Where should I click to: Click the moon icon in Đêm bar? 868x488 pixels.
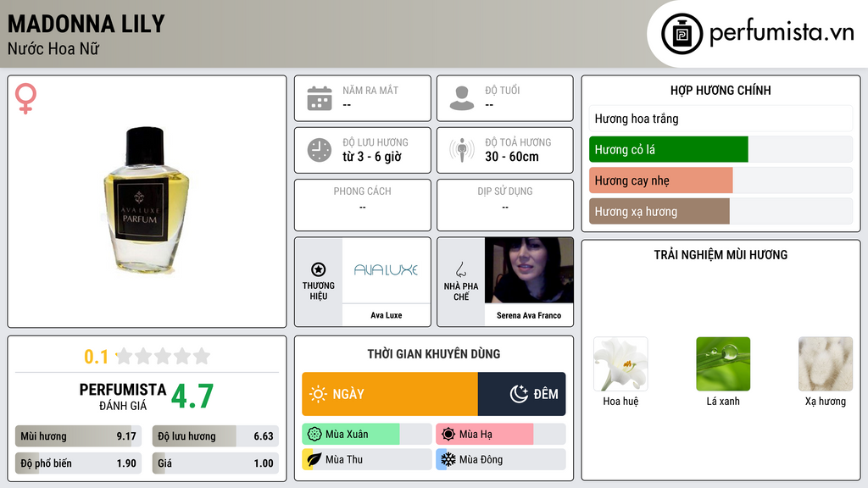click(519, 394)
